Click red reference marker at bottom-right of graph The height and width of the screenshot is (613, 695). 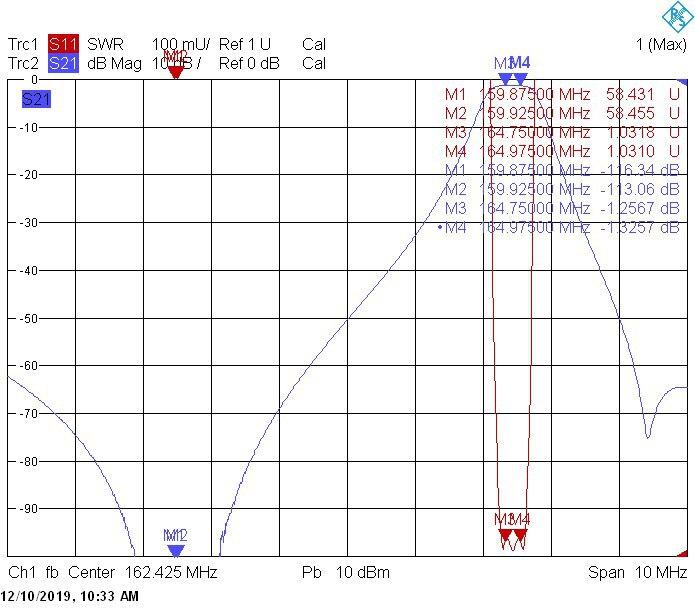683,553
